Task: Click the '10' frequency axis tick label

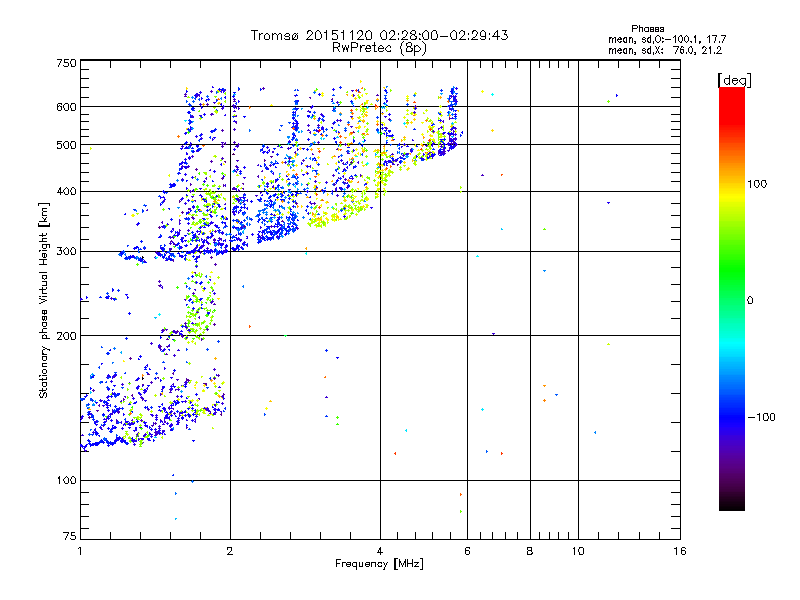Action: (x=578, y=551)
